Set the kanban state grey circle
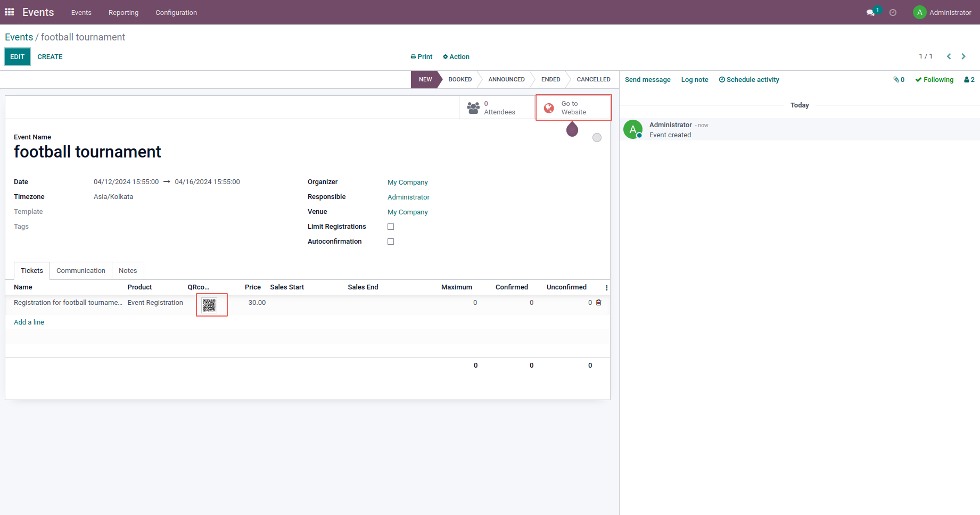 click(x=597, y=138)
